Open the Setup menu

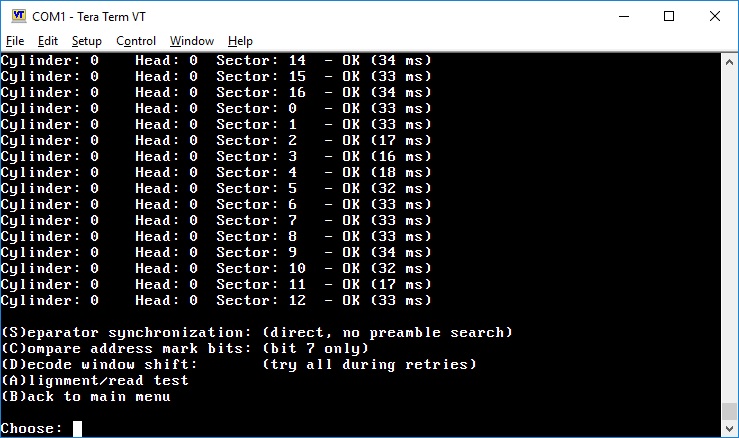(x=87, y=41)
